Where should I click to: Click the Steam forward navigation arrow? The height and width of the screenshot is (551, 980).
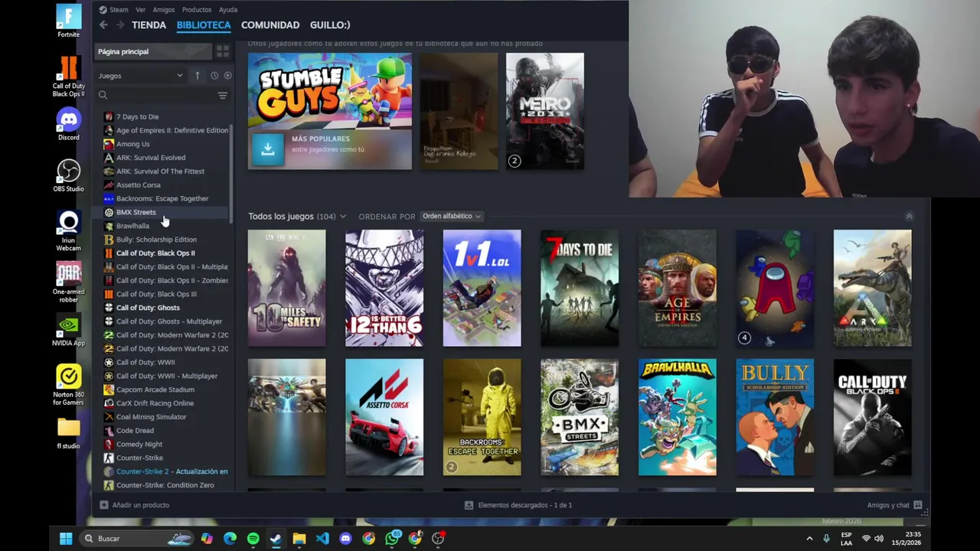119,25
